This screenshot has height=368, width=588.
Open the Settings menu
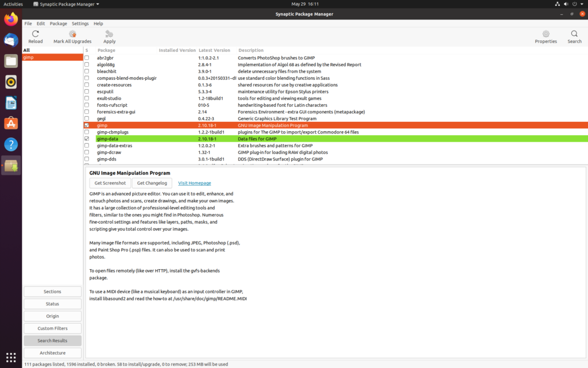[80, 23]
